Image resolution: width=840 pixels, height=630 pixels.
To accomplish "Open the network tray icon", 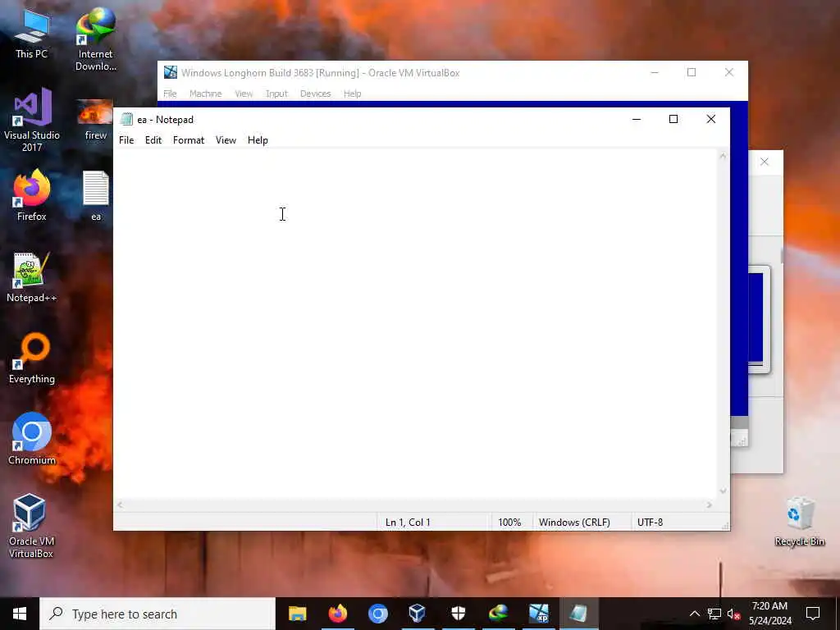I will coord(714,614).
